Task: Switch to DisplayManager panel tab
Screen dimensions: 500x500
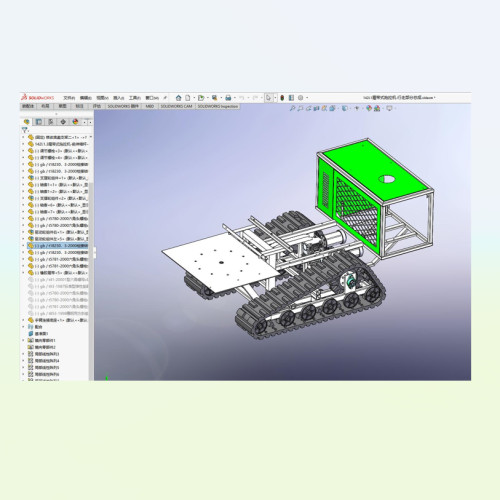Action: (x=75, y=122)
